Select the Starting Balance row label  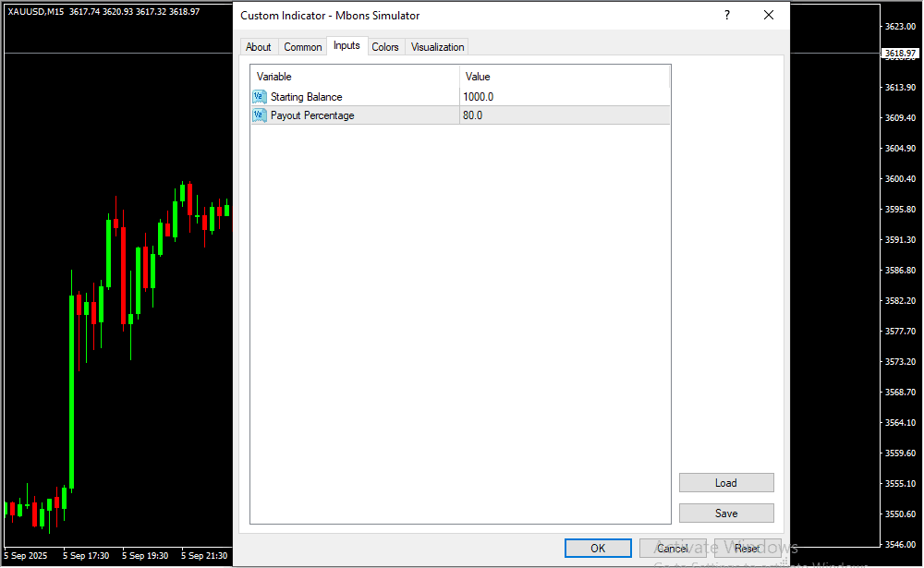pyautogui.click(x=306, y=97)
